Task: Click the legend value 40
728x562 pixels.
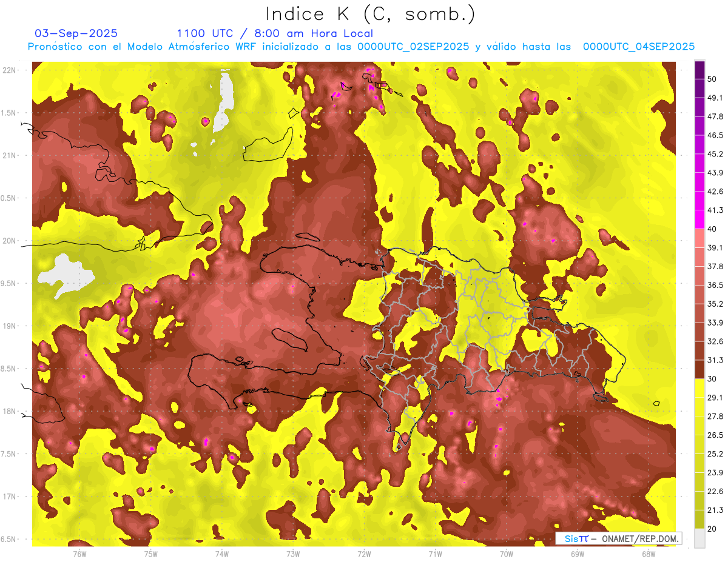Action: [712, 229]
